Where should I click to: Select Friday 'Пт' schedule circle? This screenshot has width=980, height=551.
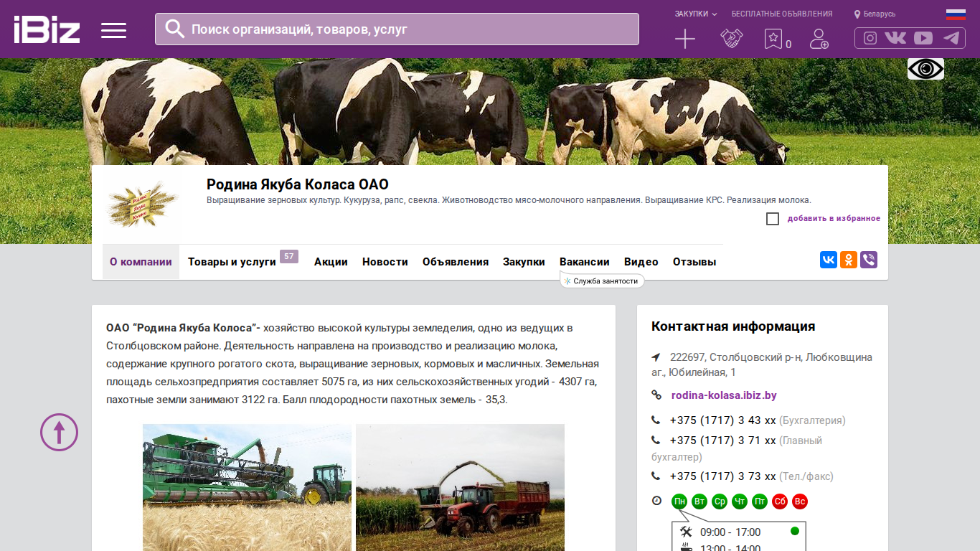pos(760,501)
